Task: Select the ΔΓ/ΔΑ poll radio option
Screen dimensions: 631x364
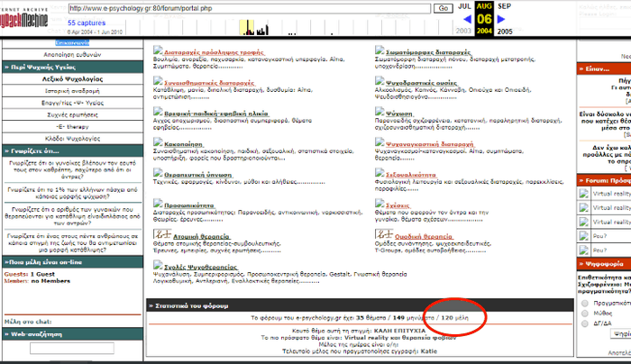Action: tap(584, 325)
